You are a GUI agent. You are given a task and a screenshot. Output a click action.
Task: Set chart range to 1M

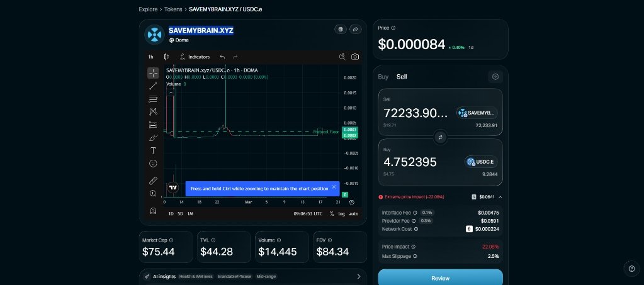(190, 213)
